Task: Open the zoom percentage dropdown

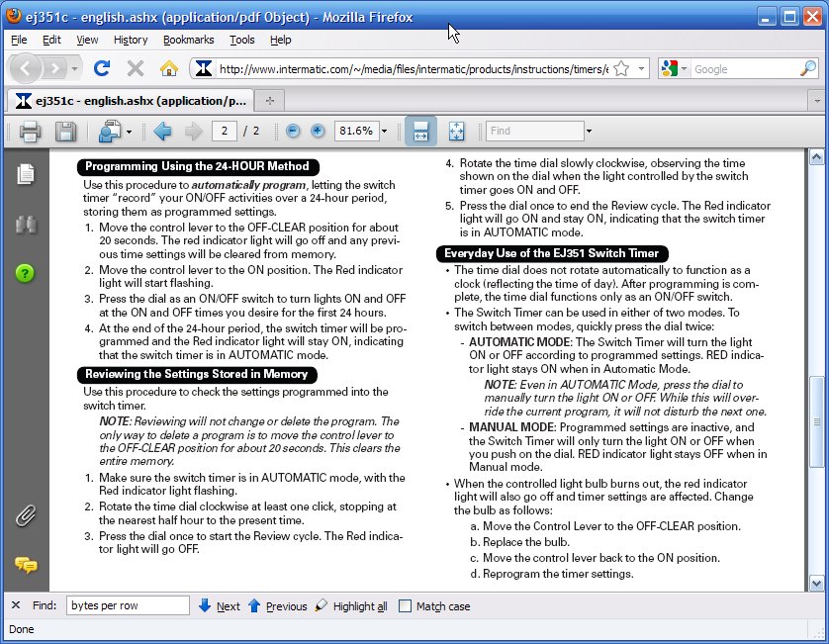Action: click(x=385, y=132)
